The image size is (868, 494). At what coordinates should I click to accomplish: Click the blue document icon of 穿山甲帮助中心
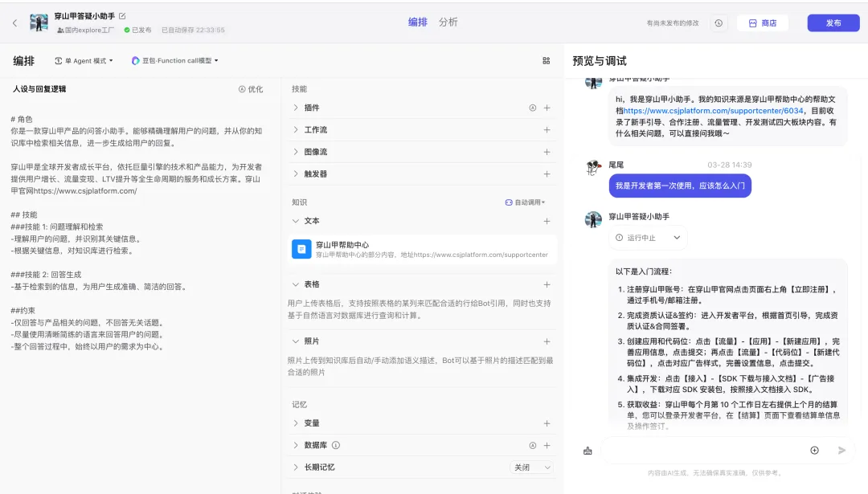coord(301,250)
